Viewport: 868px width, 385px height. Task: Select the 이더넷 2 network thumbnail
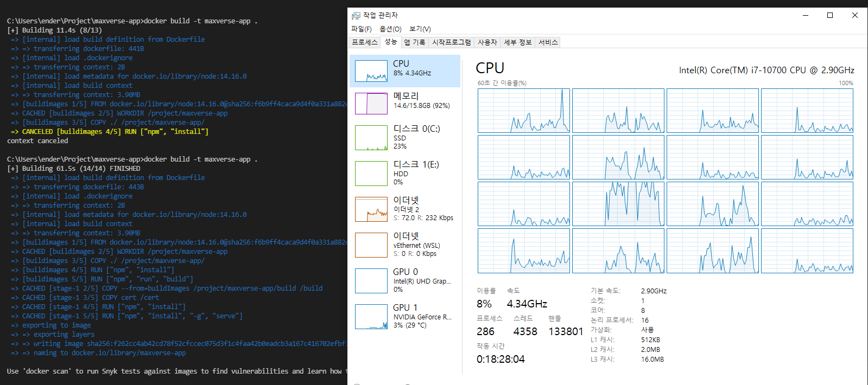[371, 209]
